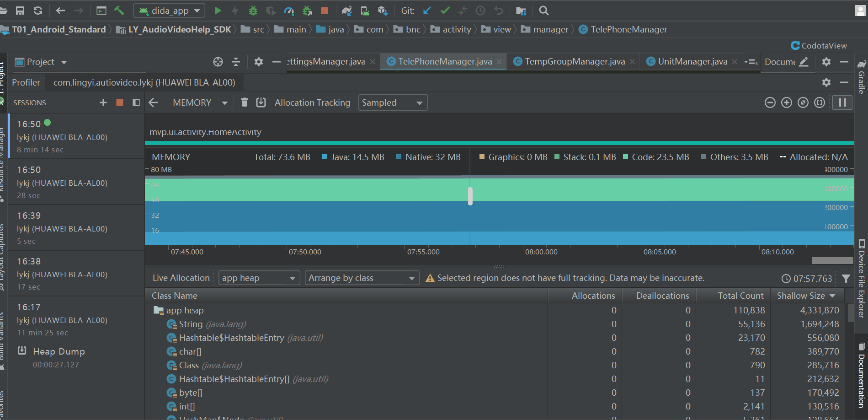The width and height of the screenshot is (868, 420).
Task: Commit changes with the green check icon
Action: (x=445, y=11)
